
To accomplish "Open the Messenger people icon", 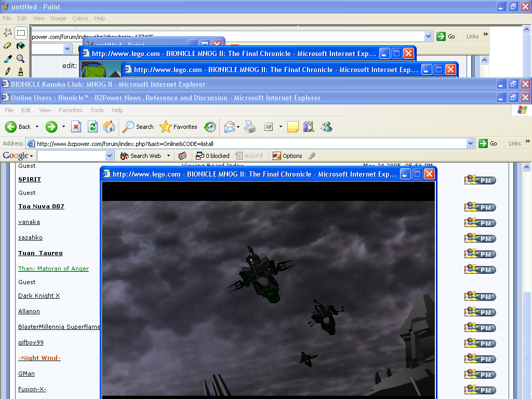I will pos(326,127).
